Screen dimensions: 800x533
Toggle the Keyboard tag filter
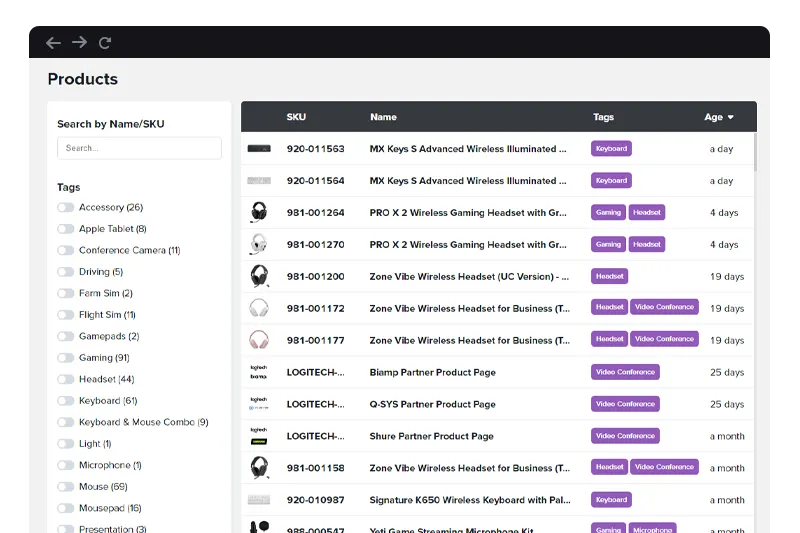(x=66, y=401)
